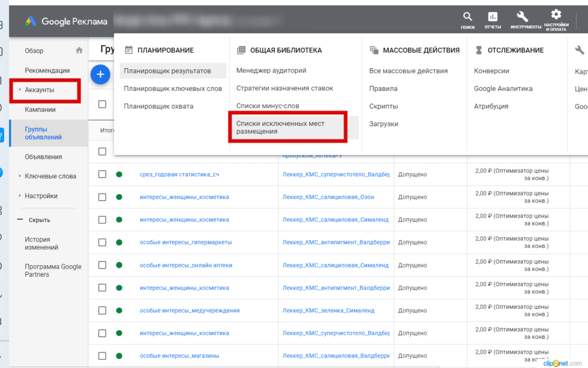588x368 pixels.
Task: Open the tools wrench icon (ИНСТРУМЕНТЫ)
Action: point(523,17)
